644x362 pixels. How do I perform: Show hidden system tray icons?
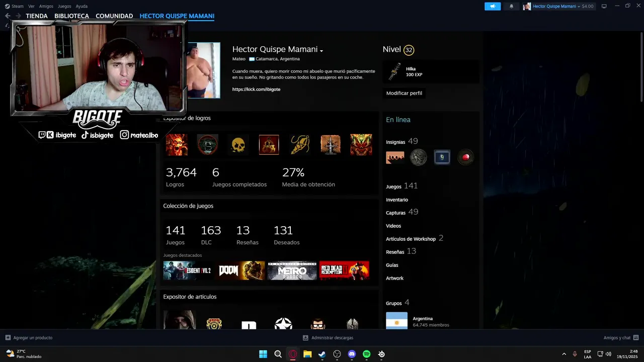563,354
